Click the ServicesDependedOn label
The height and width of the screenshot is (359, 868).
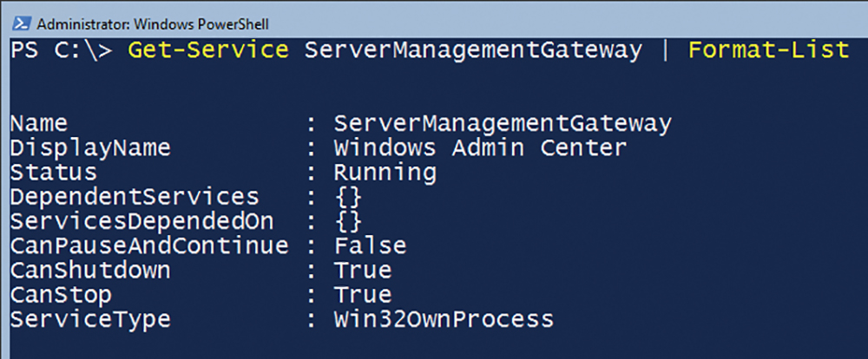(x=141, y=222)
